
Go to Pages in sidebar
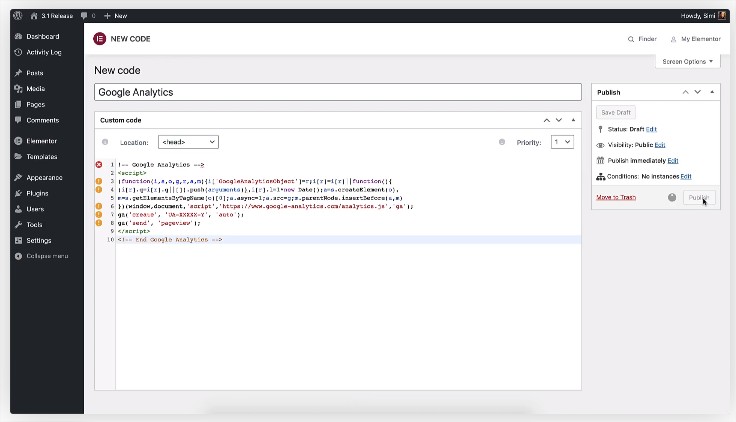tap(36, 104)
